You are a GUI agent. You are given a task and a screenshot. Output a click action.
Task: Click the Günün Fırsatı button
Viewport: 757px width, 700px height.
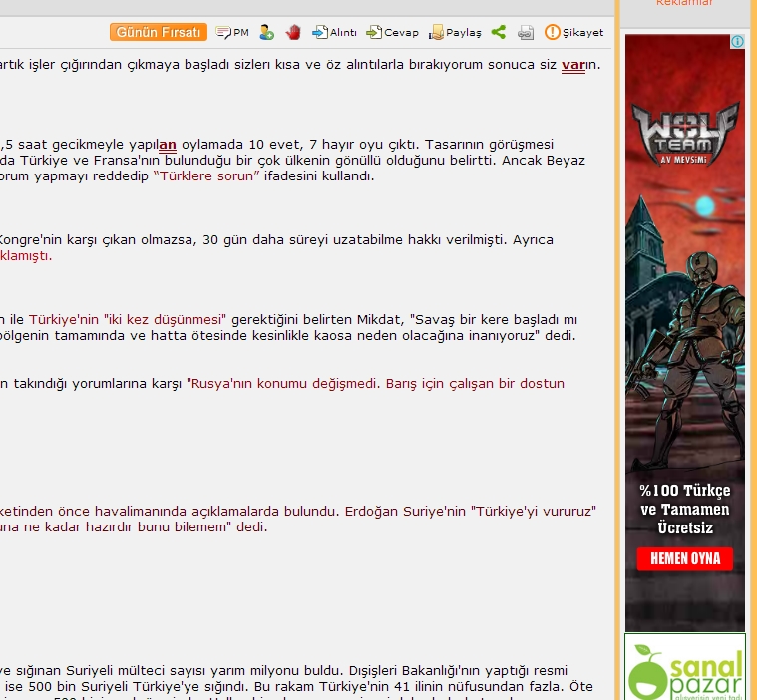point(159,32)
